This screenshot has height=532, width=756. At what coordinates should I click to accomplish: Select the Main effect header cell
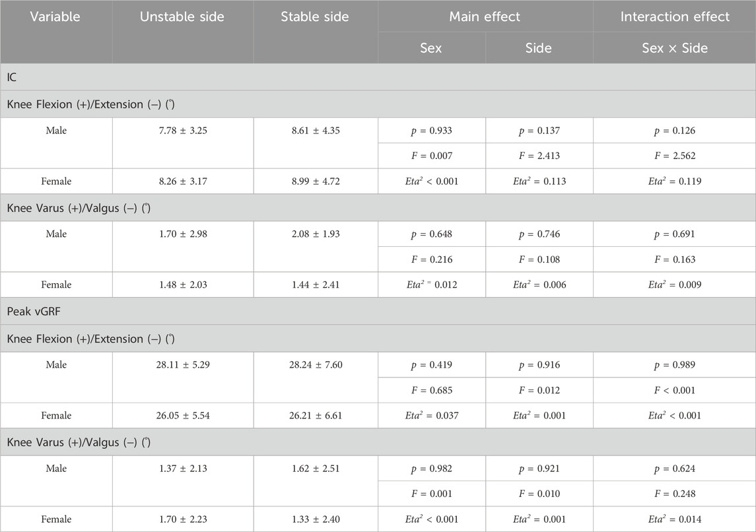coord(485,17)
